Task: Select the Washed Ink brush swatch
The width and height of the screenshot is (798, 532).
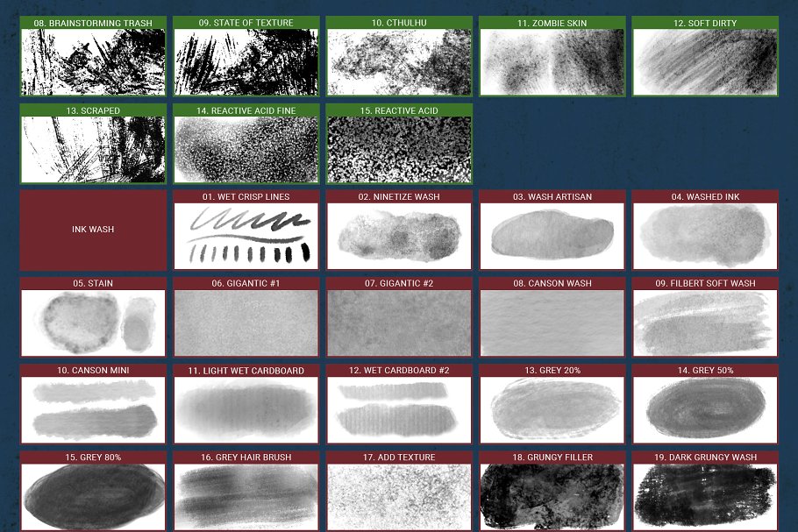Action: (705, 236)
